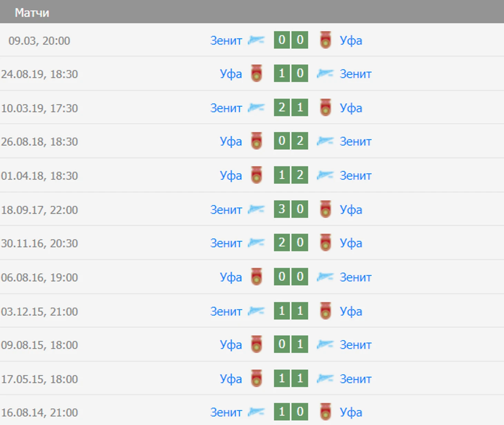Screen dimensions: 504x425
Task: Open the Уфа link in 03.12.15 row
Action: click(351, 312)
